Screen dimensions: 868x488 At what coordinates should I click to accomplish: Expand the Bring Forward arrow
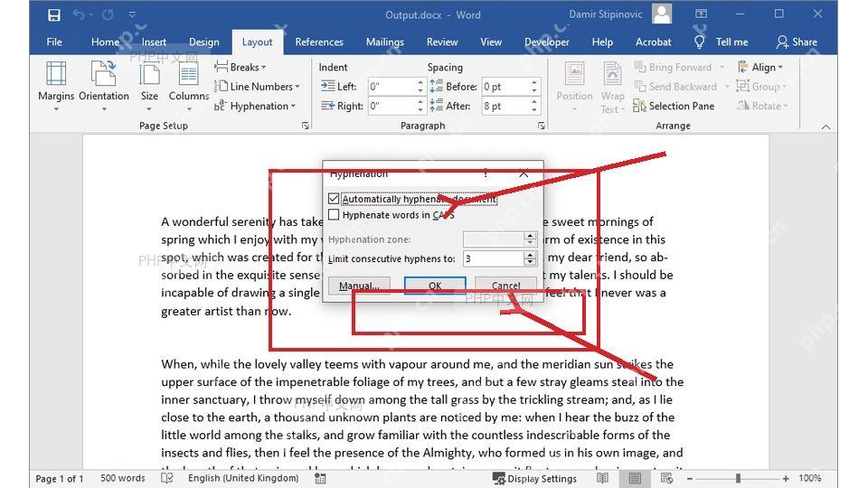722,67
